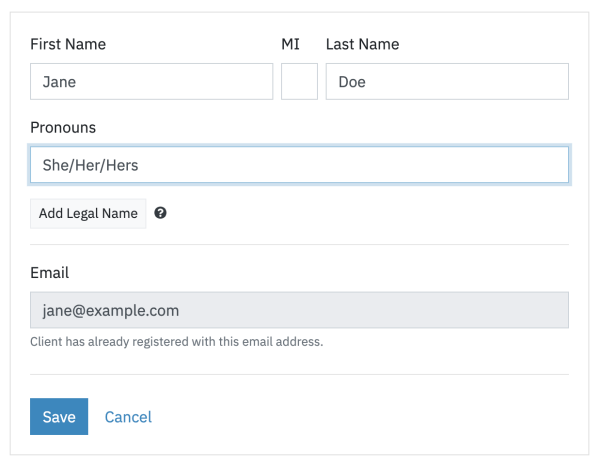600x465 pixels.
Task: Click the divider line above the Save button
Action: [300, 374]
